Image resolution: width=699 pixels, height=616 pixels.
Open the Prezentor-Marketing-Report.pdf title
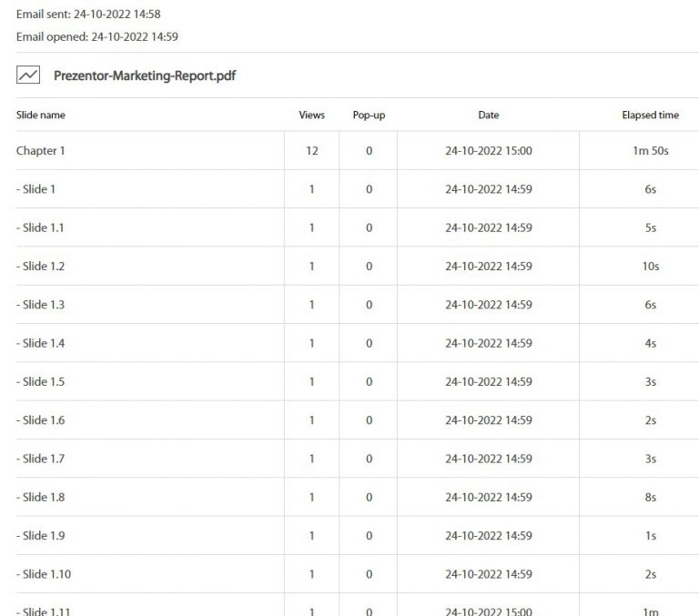[x=145, y=76]
